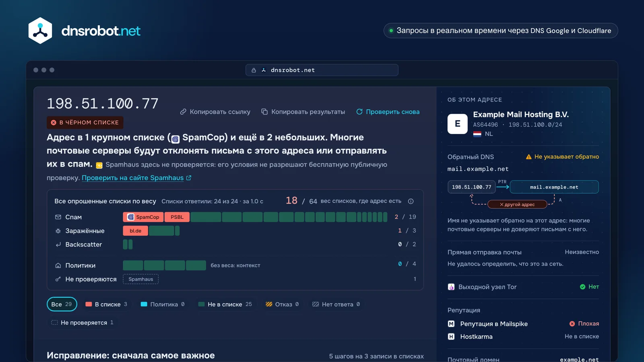Click Копировать ссылку button
This screenshot has height=362, width=644.
[x=215, y=112]
